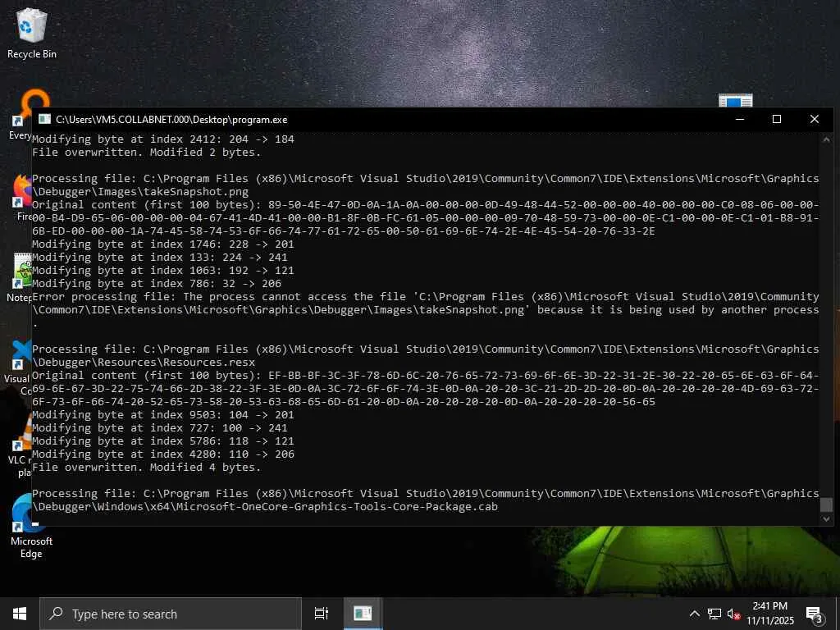Click "File overwritten. Modified 4 bytes." line
Screen dimensions: 840x630
click(x=146, y=467)
